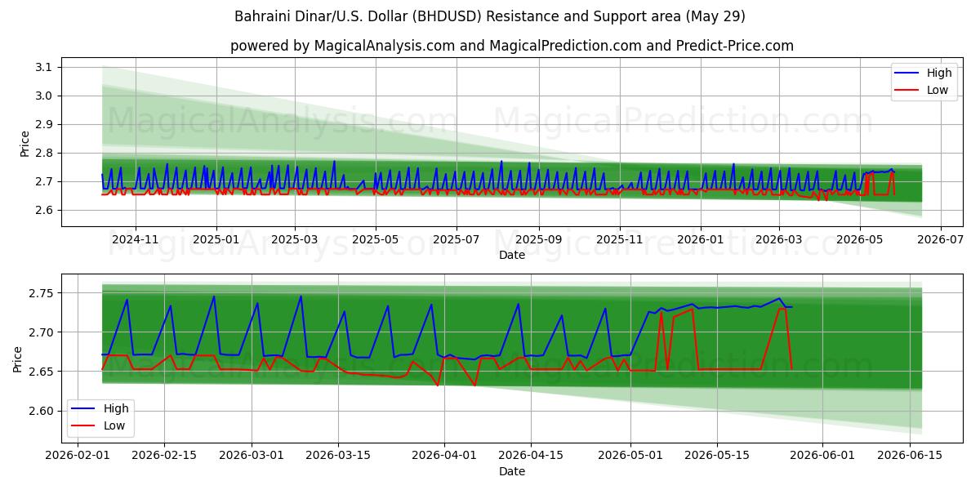
Task: Click the x-axis tick '2026-07'
Action: [x=941, y=239]
